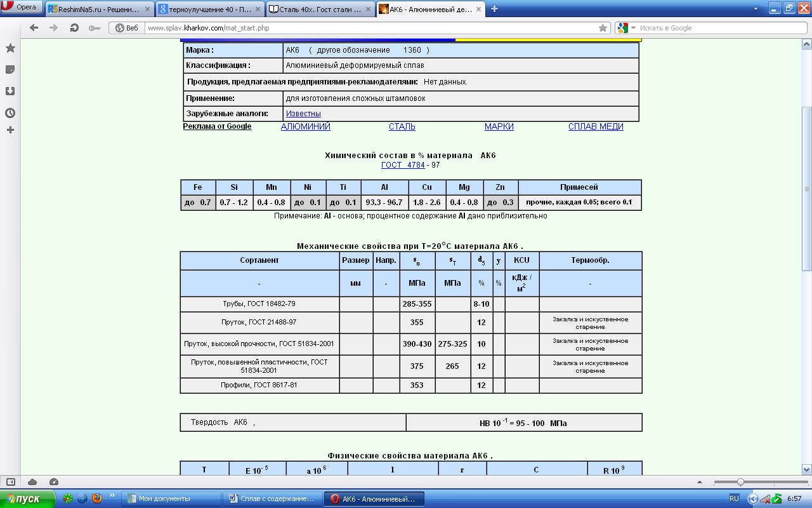
Task: Follow the СПЛАВ МЕДИ ad link
Action: click(596, 126)
